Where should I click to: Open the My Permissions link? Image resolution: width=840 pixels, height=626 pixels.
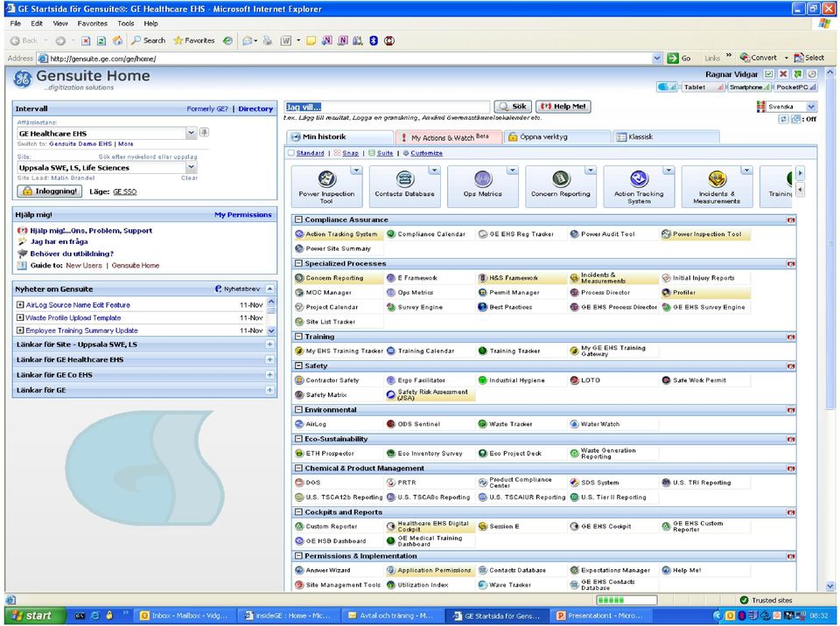pyautogui.click(x=243, y=215)
